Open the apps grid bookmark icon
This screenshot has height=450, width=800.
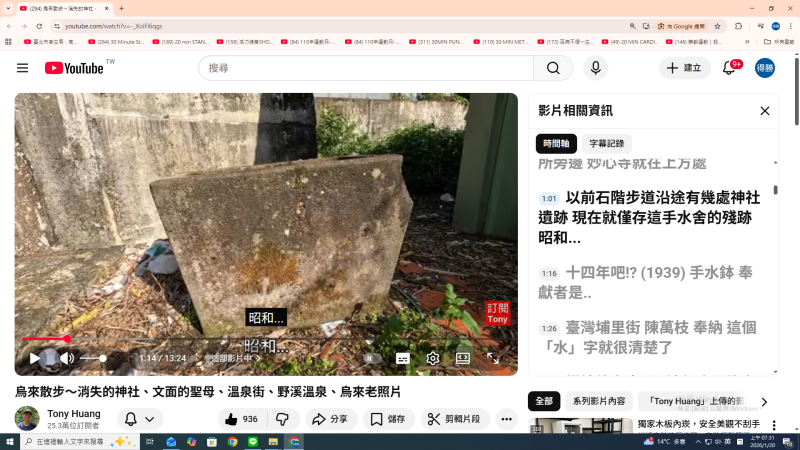click(8, 42)
